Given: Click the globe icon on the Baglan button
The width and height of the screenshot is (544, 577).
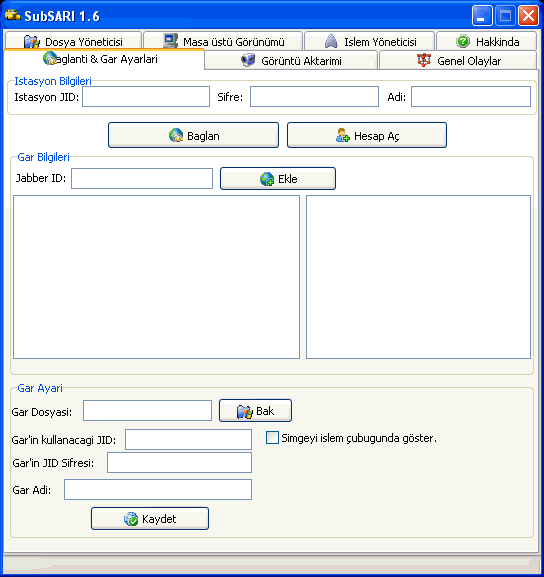Looking at the screenshot, I should (176, 135).
